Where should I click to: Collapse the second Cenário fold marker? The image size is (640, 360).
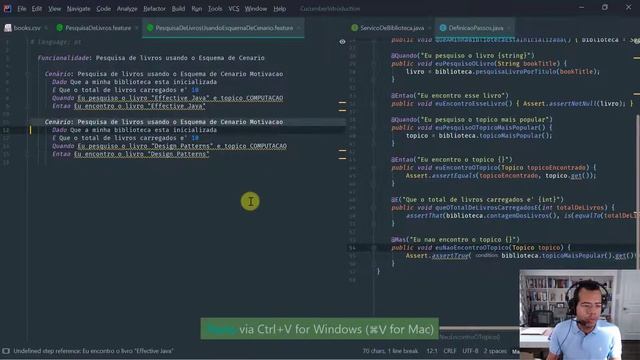click(27, 122)
